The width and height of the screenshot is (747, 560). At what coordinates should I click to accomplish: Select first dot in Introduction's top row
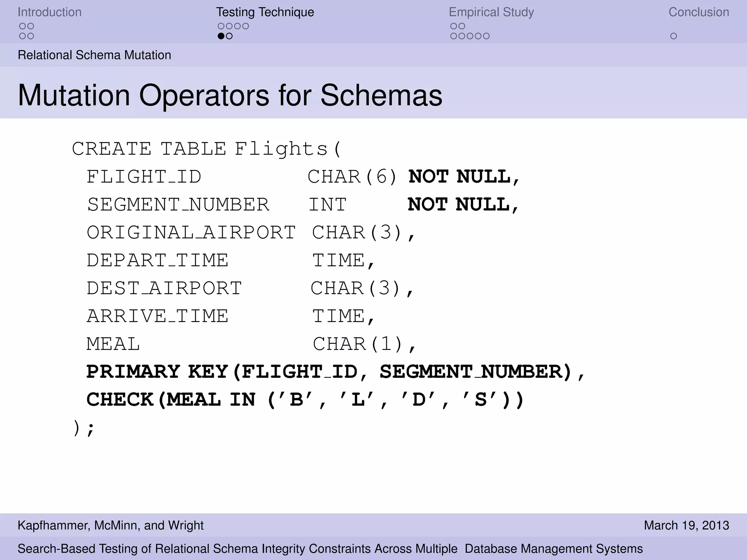tap(22, 26)
